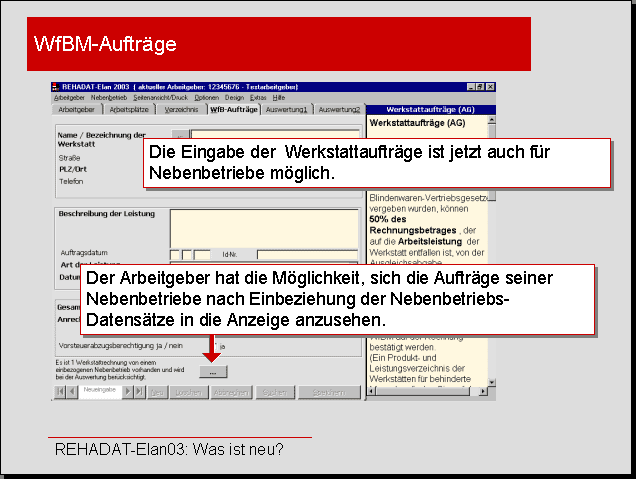Click the ellipsis button next to Werkstatt name
The height and width of the screenshot is (479, 636).
(x=180, y=134)
